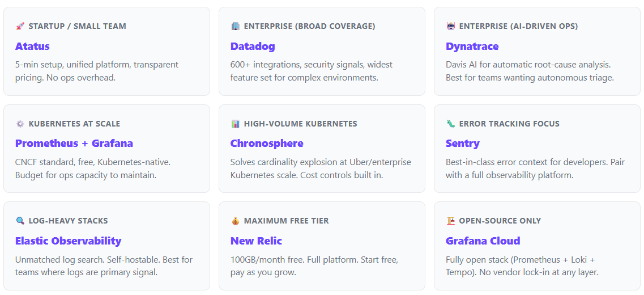The width and height of the screenshot is (644, 295).
Task: Click the bar chart icon beside High-Volume Kubernetes
Action: click(x=235, y=124)
